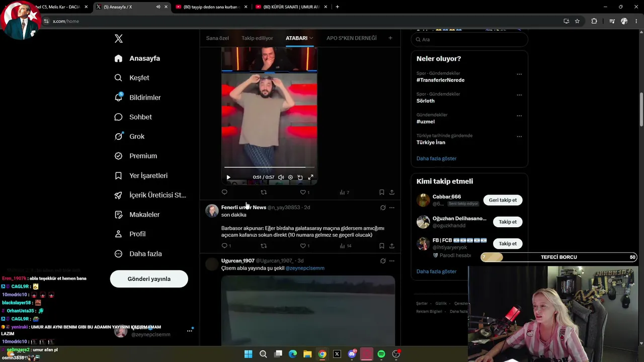This screenshot has height=362, width=644.
Task: Open Chrome extensions puzzle icon
Action: pos(594,21)
